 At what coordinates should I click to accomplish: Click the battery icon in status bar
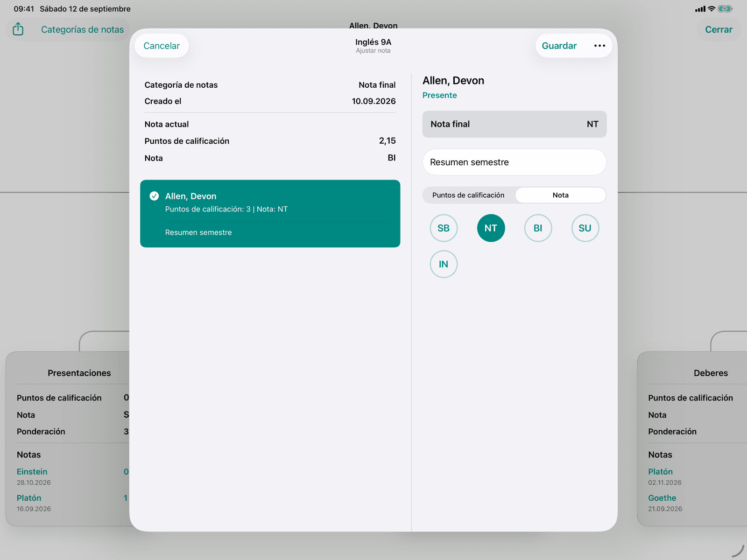(x=725, y=9)
